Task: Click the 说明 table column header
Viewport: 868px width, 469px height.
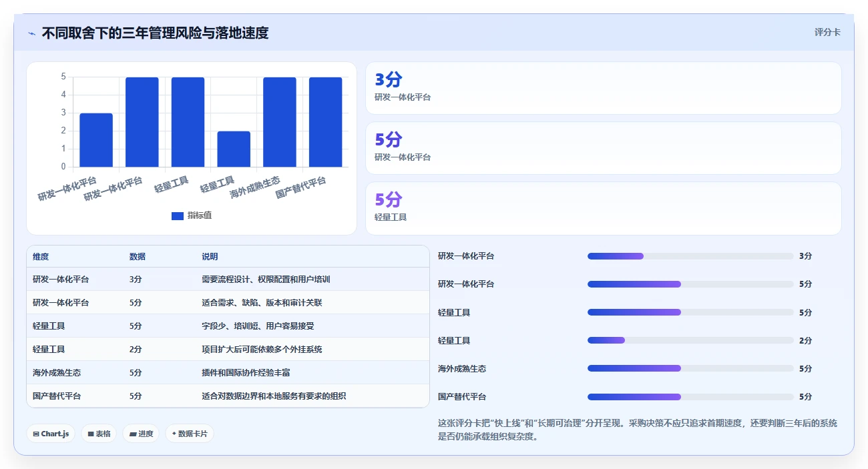Action: [210, 257]
